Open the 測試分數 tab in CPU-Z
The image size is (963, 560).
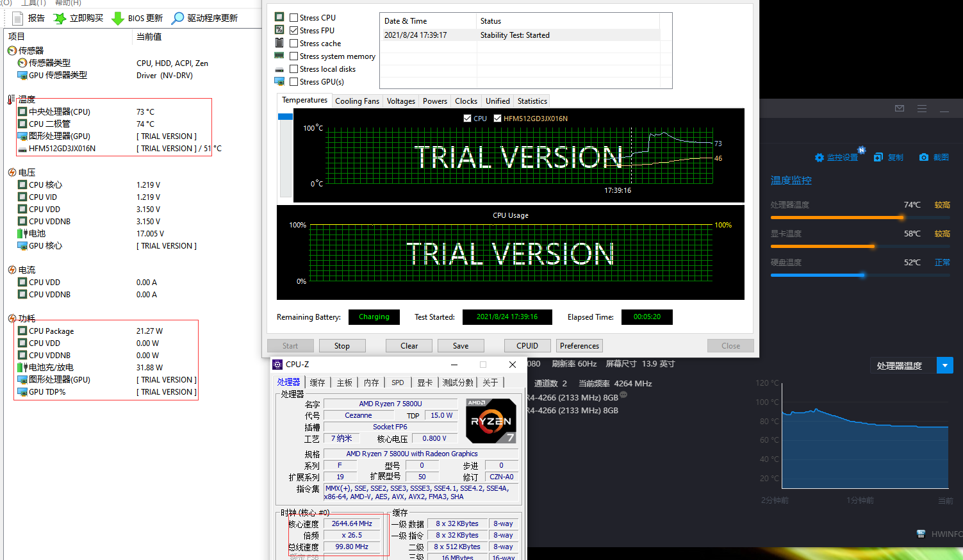458,383
